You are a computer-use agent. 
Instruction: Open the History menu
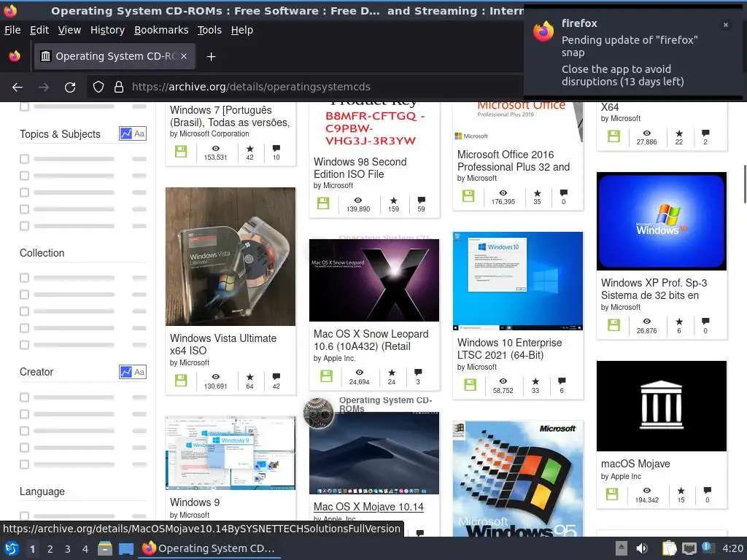point(107,30)
